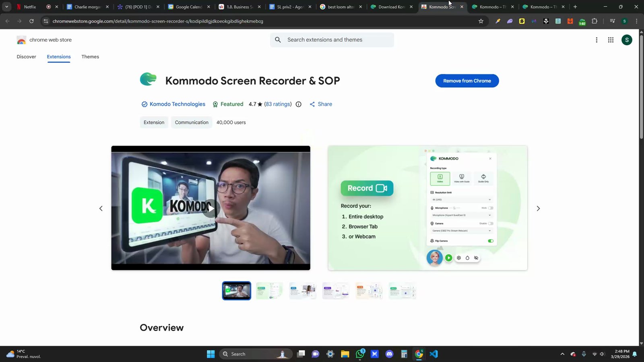644x362 pixels.
Task: Share this extension page
Action: [321, 104]
